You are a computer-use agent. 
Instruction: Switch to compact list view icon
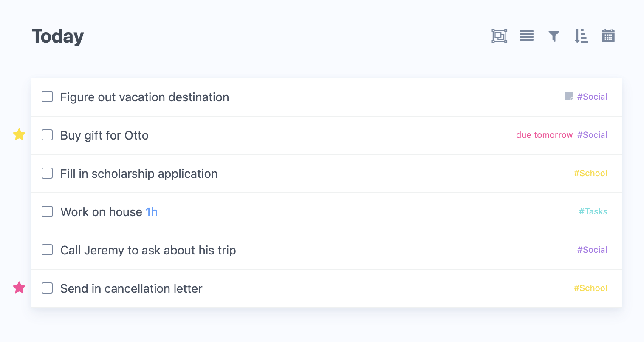526,36
